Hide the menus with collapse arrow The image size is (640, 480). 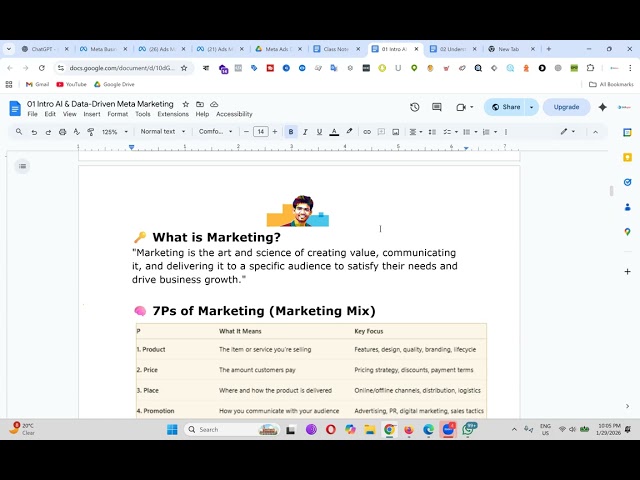click(596, 132)
